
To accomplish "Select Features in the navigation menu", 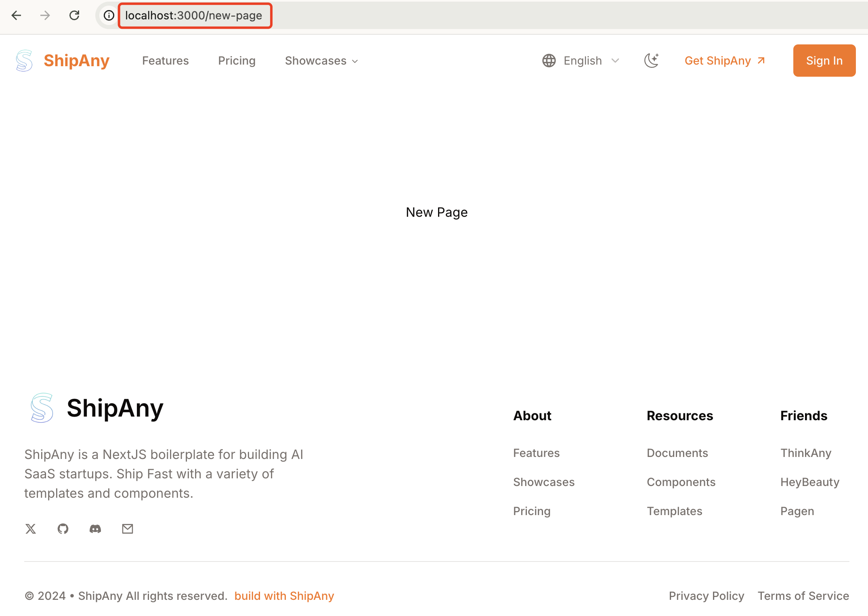I will tap(166, 61).
